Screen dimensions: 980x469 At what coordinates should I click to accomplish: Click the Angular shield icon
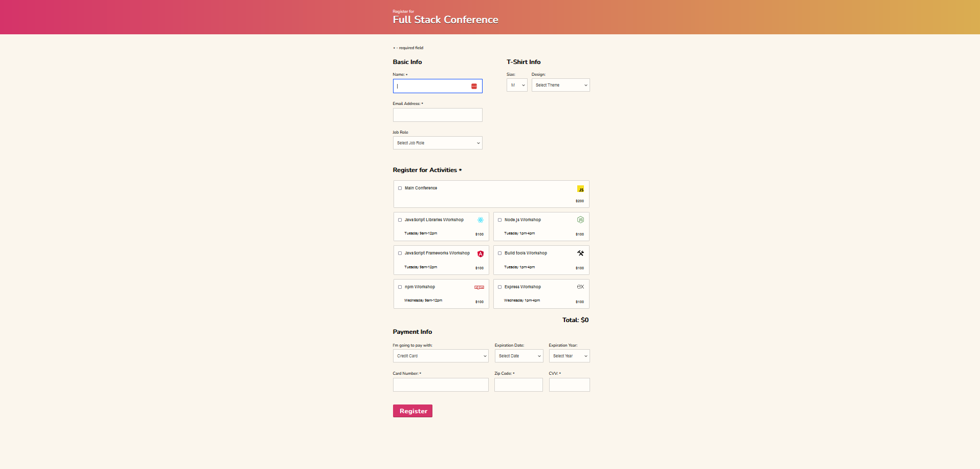click(481, 254)
